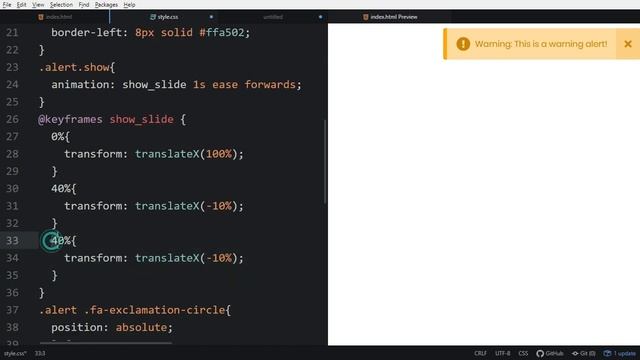Viewport: 640px width, 360px height.
Task: Click '40%{' on line 30
Action: click(64, 189)
